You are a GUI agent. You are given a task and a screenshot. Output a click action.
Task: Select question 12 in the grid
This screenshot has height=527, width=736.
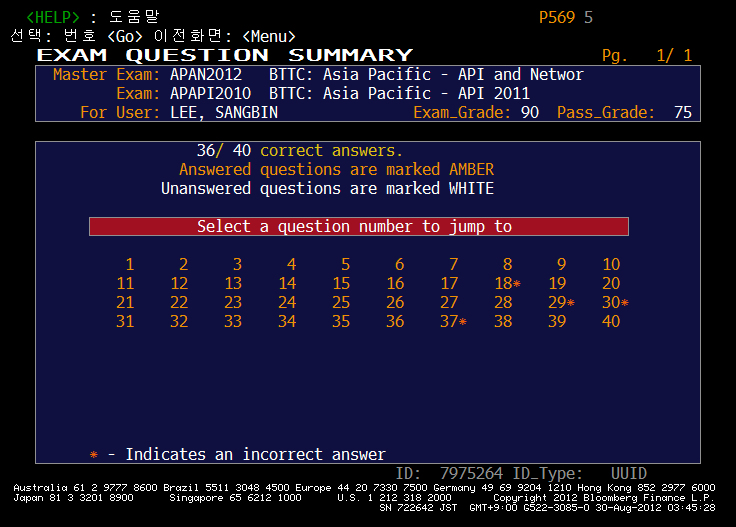pos(179,283)
